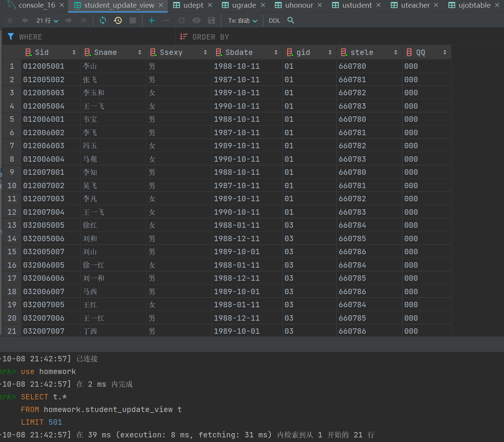
Task: Click the ORDER BY sort icon
Action: (183, 37)
